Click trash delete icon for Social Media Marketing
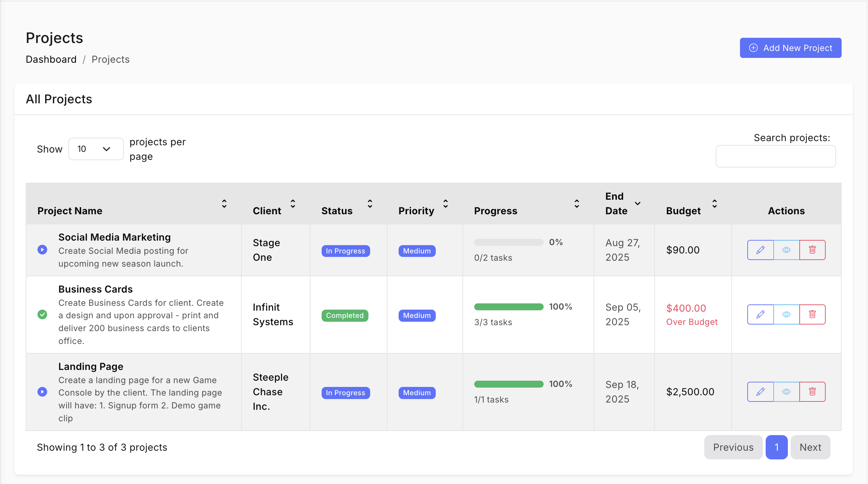Screen dimensions: 868x484 tap(812, 250)
